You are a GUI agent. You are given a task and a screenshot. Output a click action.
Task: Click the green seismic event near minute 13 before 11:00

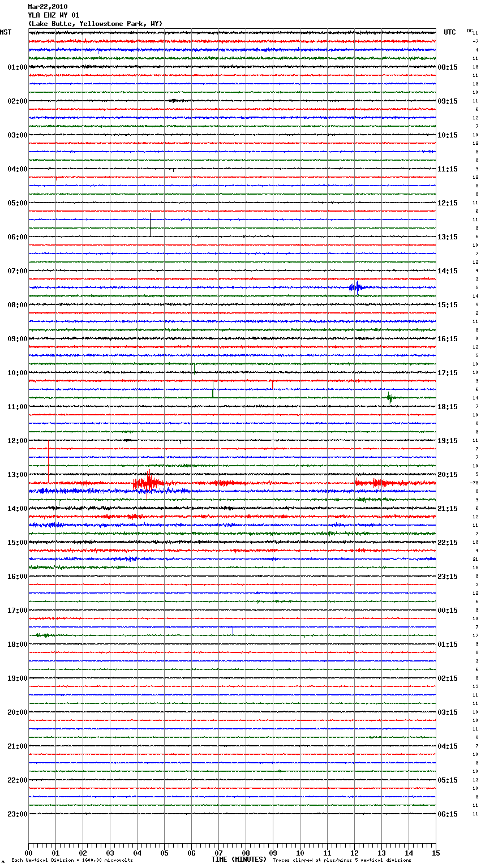(x=390, y=398)
